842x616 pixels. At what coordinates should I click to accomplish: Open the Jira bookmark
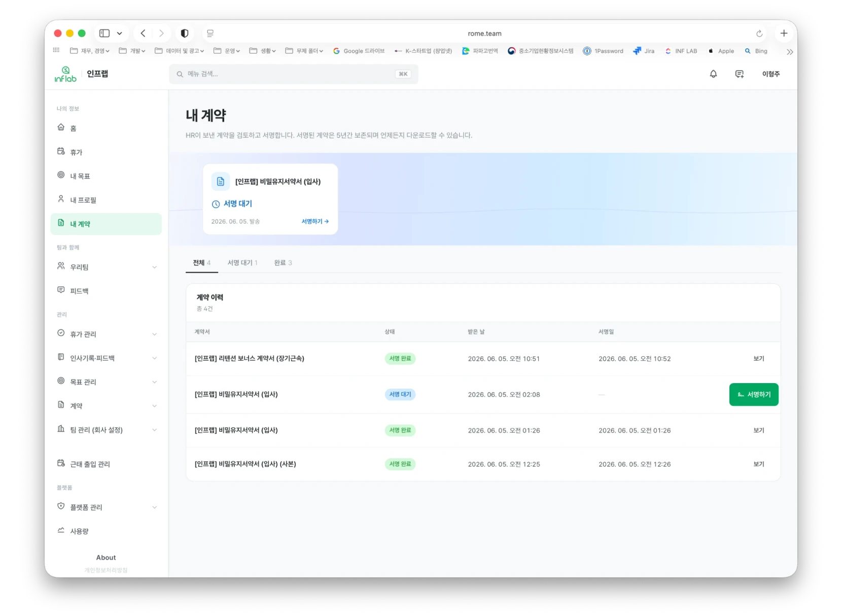tap(644, 51)
